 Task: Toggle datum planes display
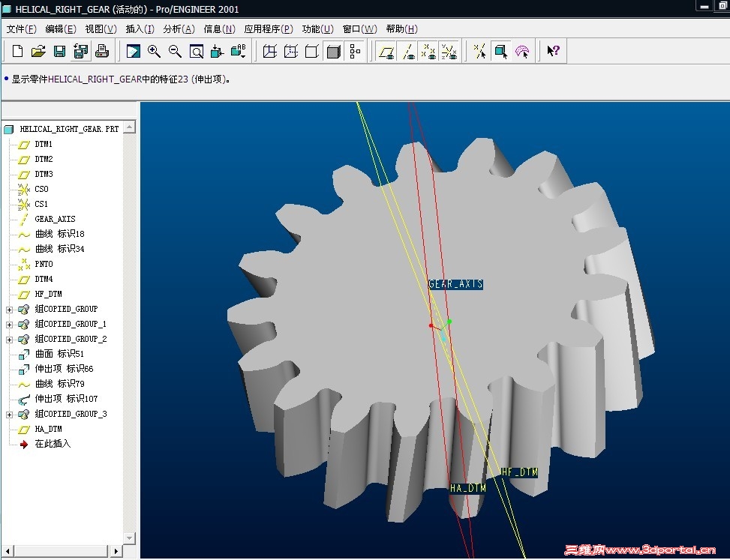click(x=386, y=52)
